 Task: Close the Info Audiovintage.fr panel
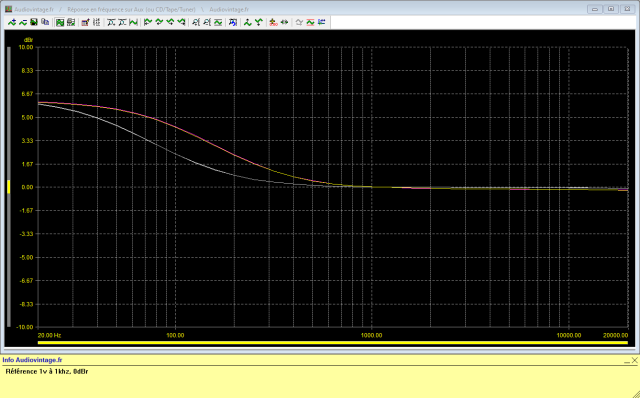tap(634, 360)
